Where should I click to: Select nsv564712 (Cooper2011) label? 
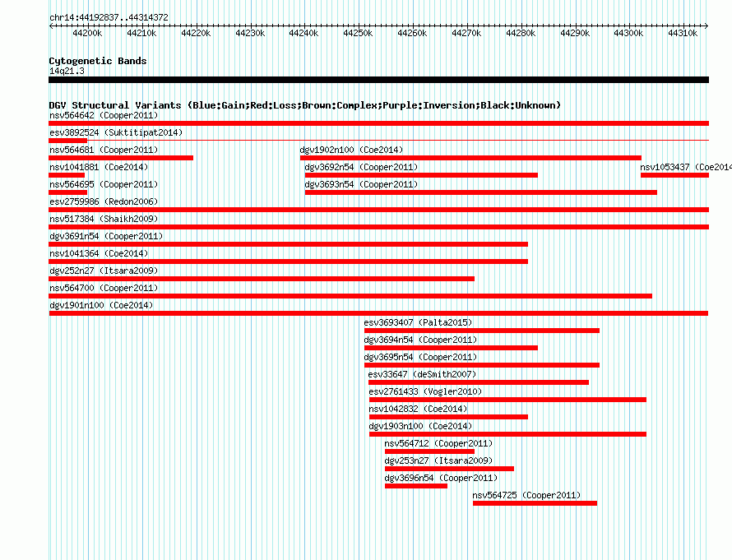point(438,443)
